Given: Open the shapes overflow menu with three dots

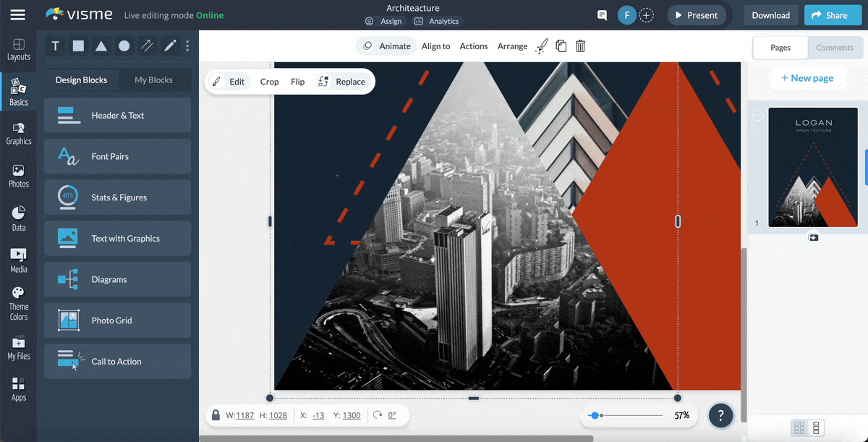Looking at the screenshot, I should 187,46.
